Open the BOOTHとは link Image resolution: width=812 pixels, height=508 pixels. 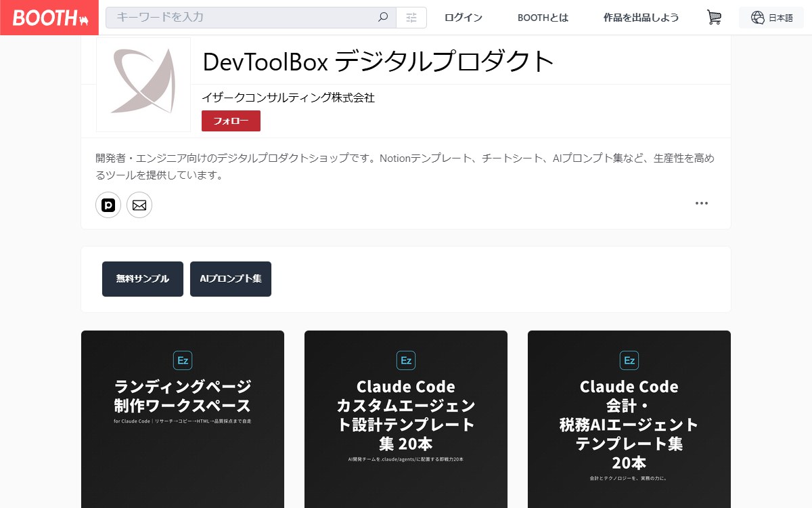pyautogui.click(x=543, y=18)
